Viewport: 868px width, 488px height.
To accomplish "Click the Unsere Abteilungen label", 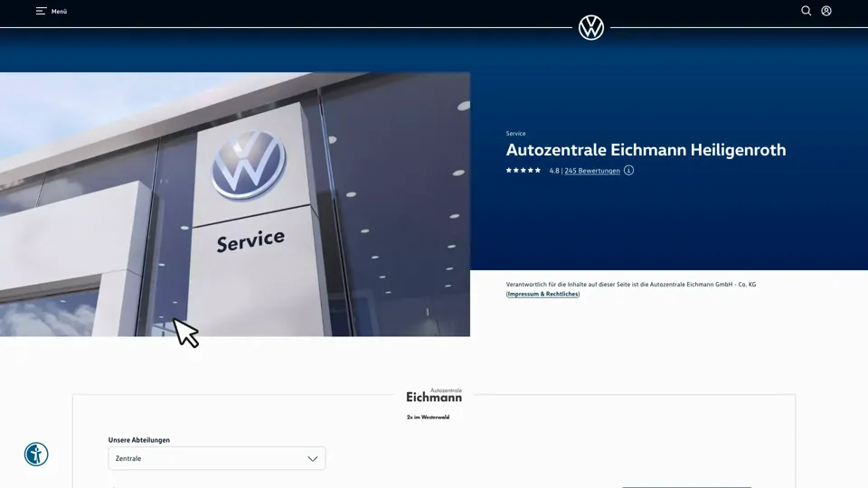I will [139, 440].
